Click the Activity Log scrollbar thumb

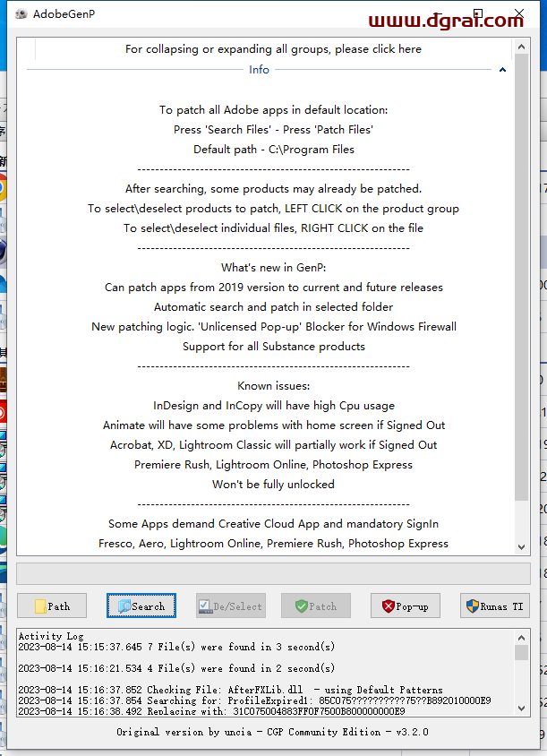521,652
